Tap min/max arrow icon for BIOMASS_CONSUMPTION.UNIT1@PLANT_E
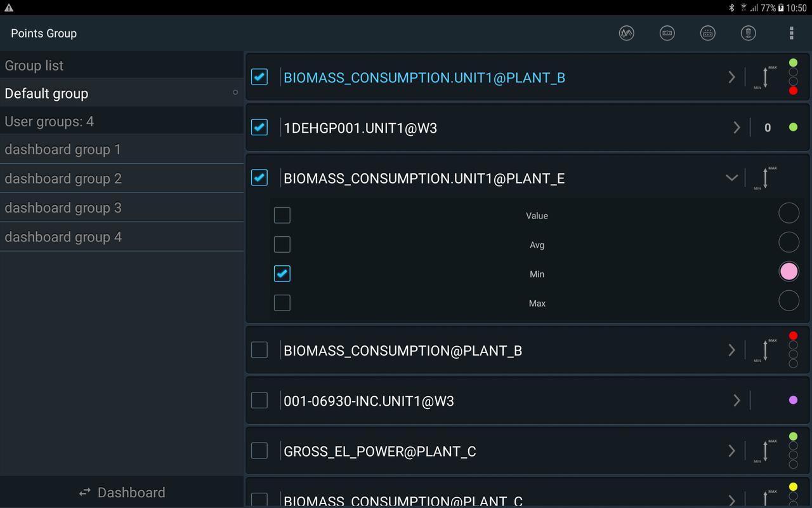The image size is (812, 508). (x=765, y=178)
